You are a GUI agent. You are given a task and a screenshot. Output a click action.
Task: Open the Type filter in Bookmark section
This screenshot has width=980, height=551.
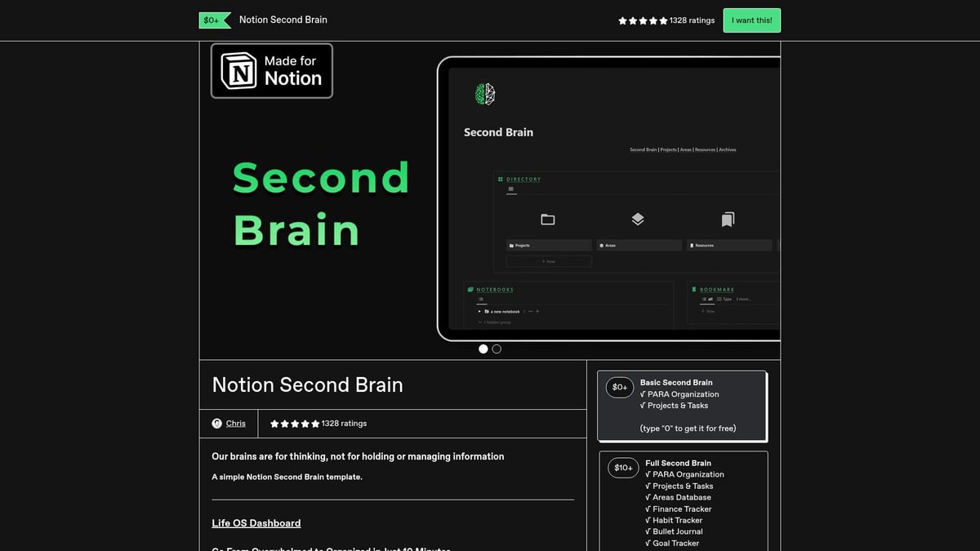click(x=726, y=299)
